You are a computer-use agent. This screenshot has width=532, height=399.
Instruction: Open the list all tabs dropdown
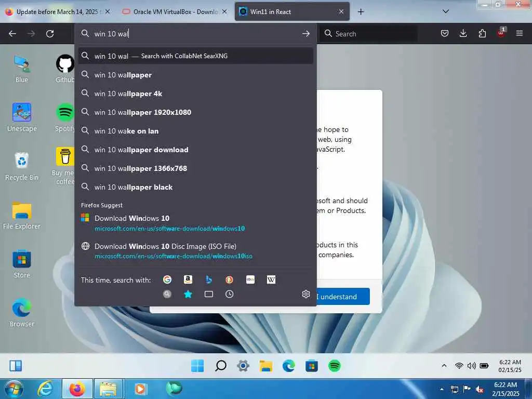click(x=446, y=11)
